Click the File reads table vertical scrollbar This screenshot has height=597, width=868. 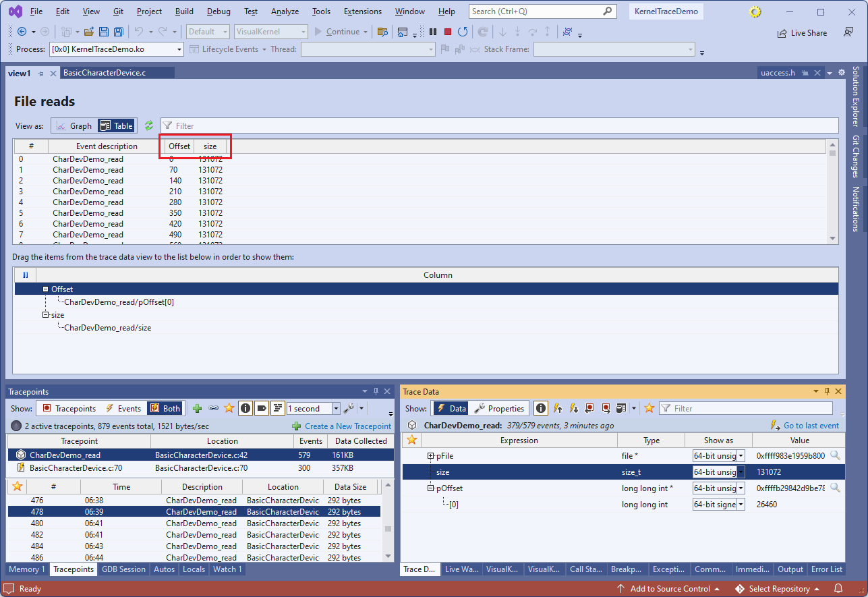[x=833, y=192]
